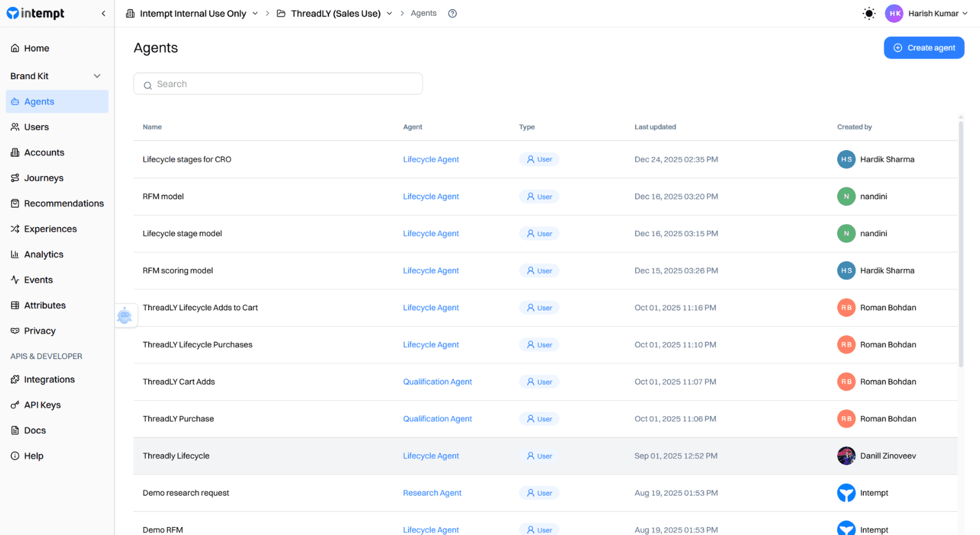Screen dimensions: 980x535
Task: Click Daniil Zinoveev's profile picture
Action: [x=846, y=456]
